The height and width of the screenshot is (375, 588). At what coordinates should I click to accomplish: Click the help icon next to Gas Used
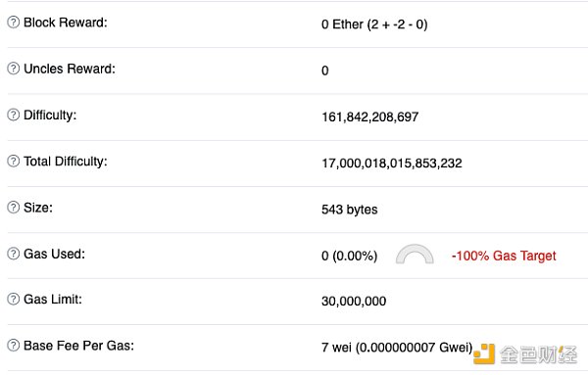[13, 254]
